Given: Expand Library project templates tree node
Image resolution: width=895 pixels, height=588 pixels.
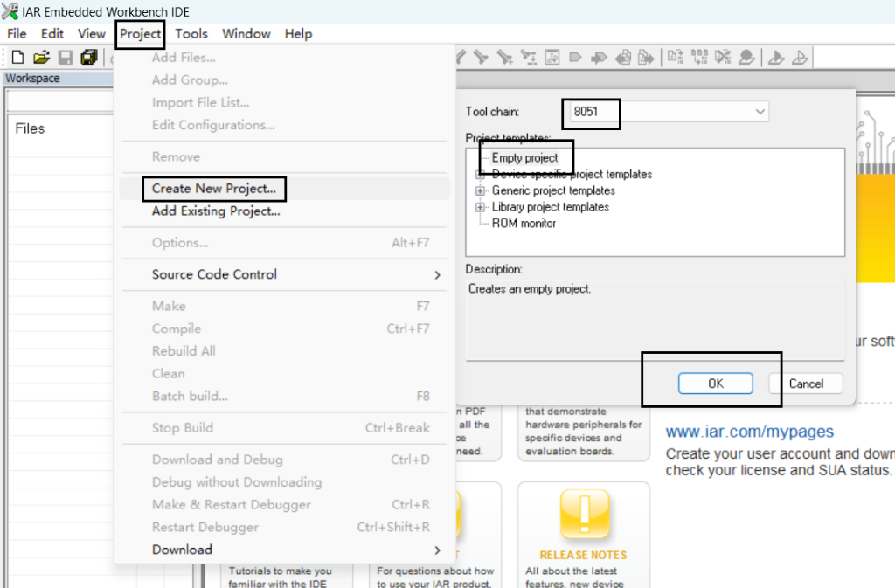Looking at the screenshot, I should [x=480, y=207].
